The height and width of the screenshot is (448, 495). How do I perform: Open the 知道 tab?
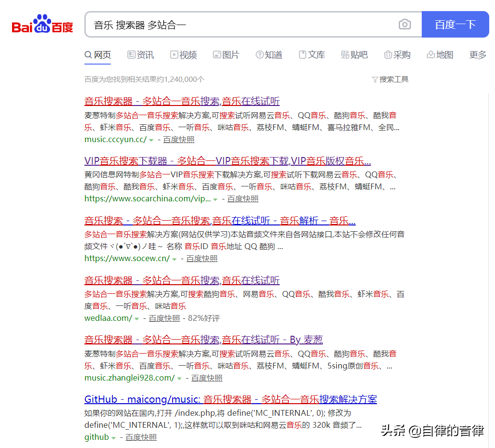click(x=269, y=55)
